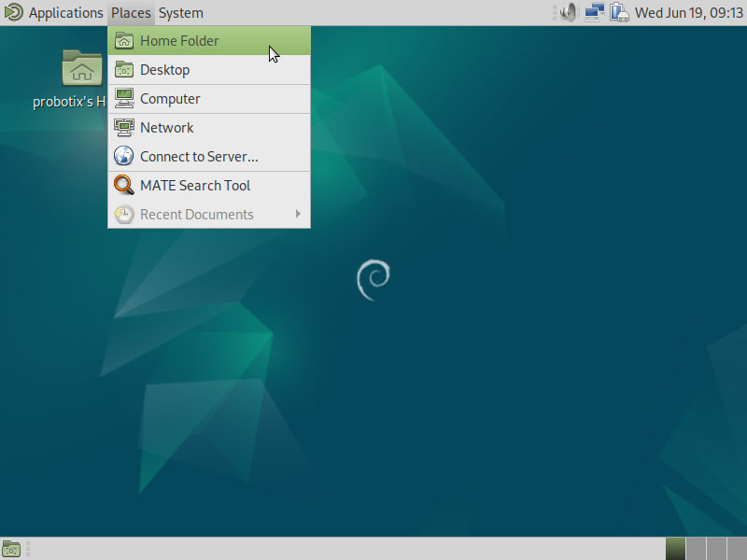Open the calendar from the clock

689,13
